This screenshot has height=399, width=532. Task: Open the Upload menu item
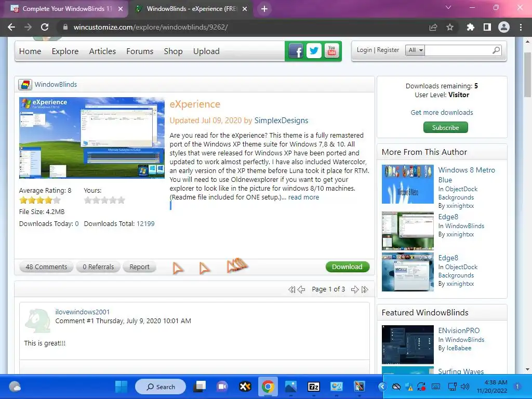point(206,51)
